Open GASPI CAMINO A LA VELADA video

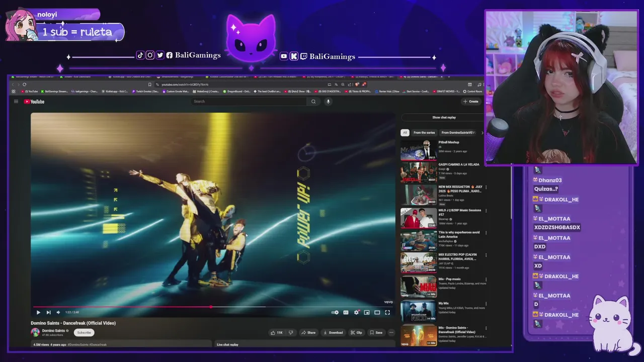pyautogui.click(x=419, y=172)
